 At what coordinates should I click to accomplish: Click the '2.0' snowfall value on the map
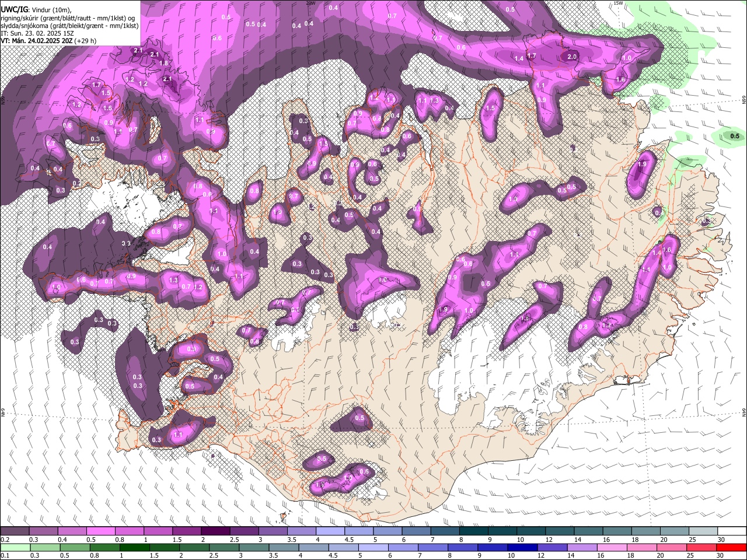coord(572,57)
